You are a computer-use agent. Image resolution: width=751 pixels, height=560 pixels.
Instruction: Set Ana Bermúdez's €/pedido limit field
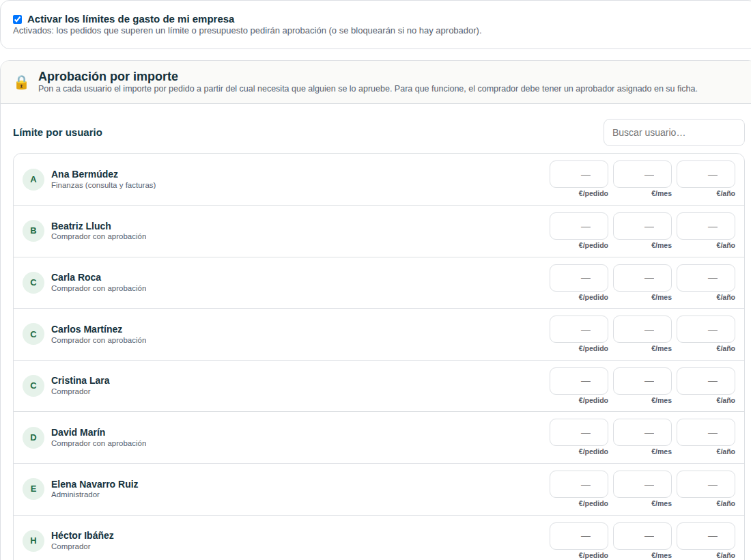point(579,174)
